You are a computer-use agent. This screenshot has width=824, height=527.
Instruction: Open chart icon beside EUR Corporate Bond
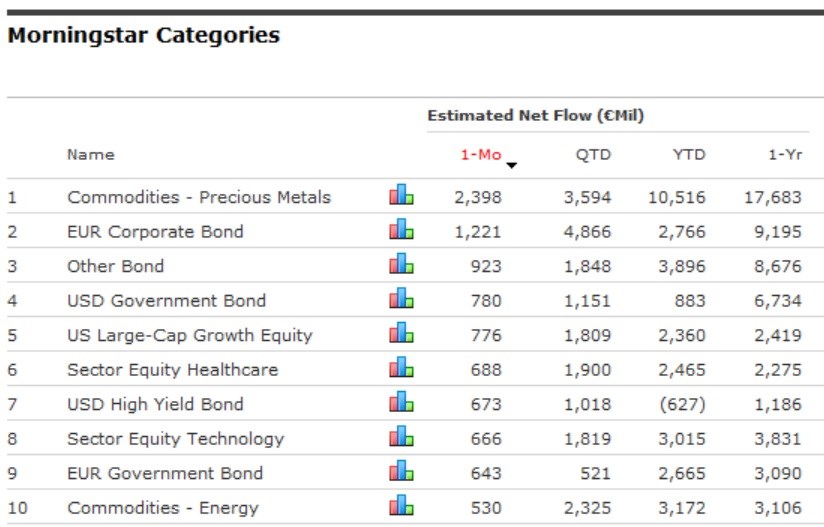tap(401, 231)
